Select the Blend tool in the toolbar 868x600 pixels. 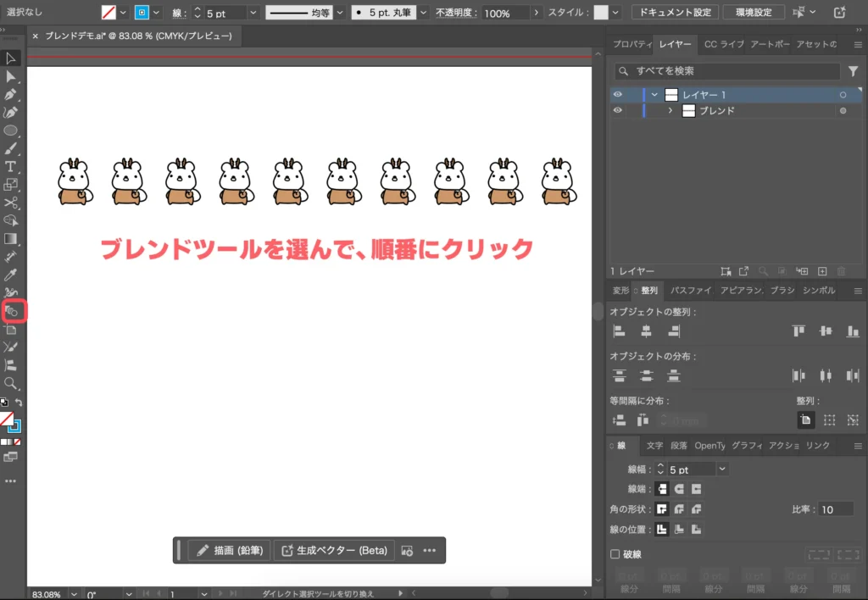(14, 311)
